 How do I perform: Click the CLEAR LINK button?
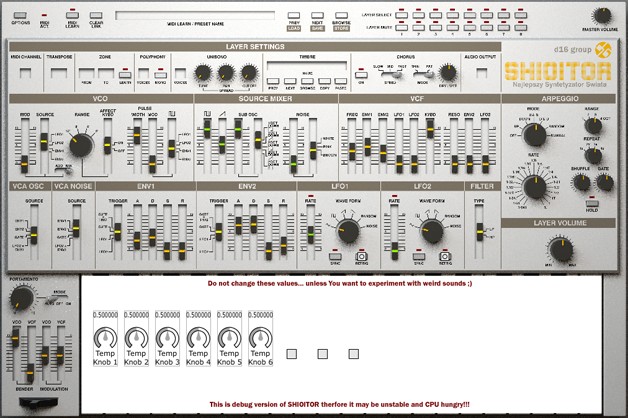96,16
